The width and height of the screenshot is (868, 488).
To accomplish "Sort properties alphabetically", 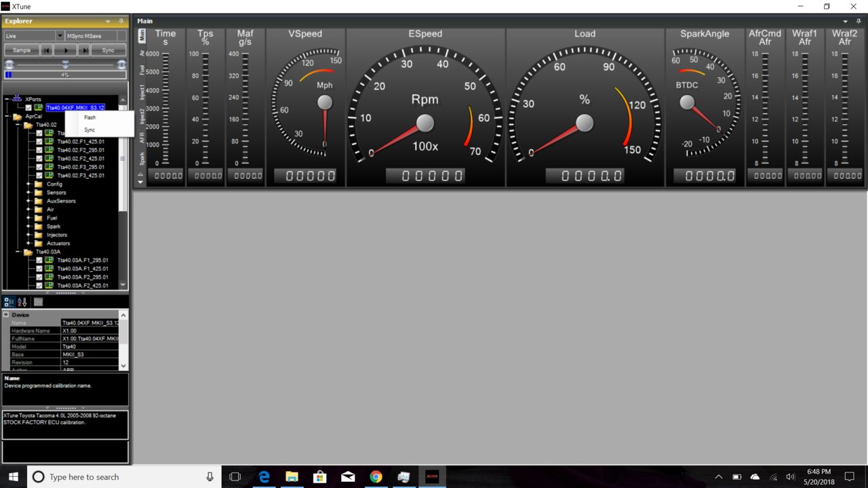I will [22, 302].
